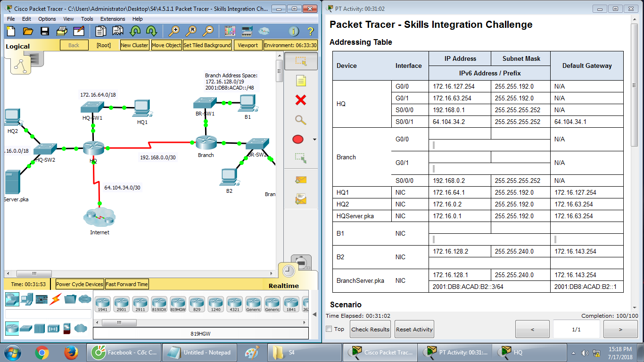Viewport: 644px width, 362px height.
Task: Activate the Inspect magnifier tool
Action: click(x=301, y=120)
